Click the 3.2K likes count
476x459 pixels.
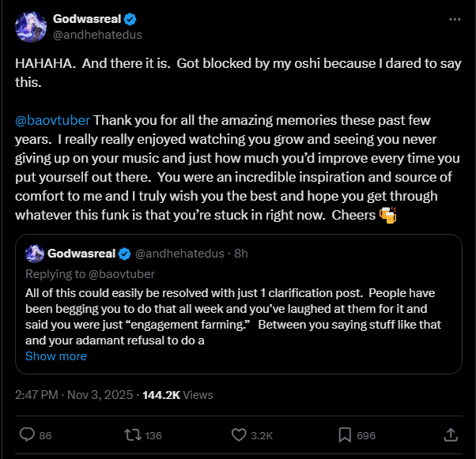click(262, 435)
